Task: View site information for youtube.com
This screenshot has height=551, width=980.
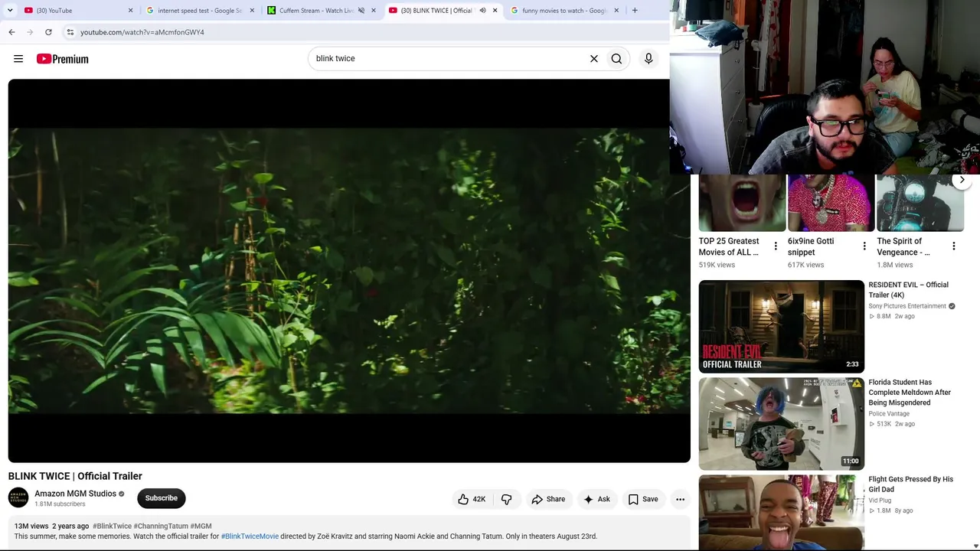Action: coord(70,32)
